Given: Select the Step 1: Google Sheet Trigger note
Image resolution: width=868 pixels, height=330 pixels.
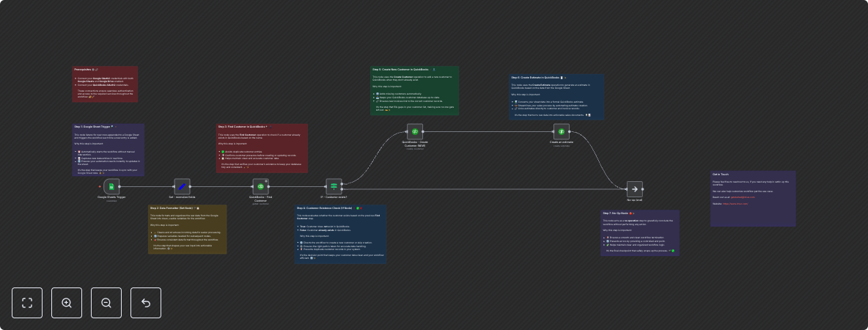Looking at the screenshot, I should coord(108,150).
